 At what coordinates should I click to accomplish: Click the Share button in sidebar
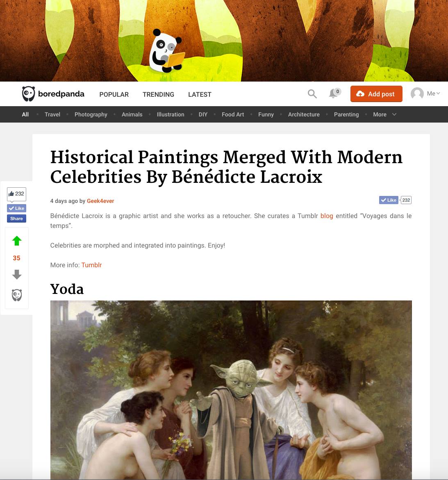pos(16,218)
